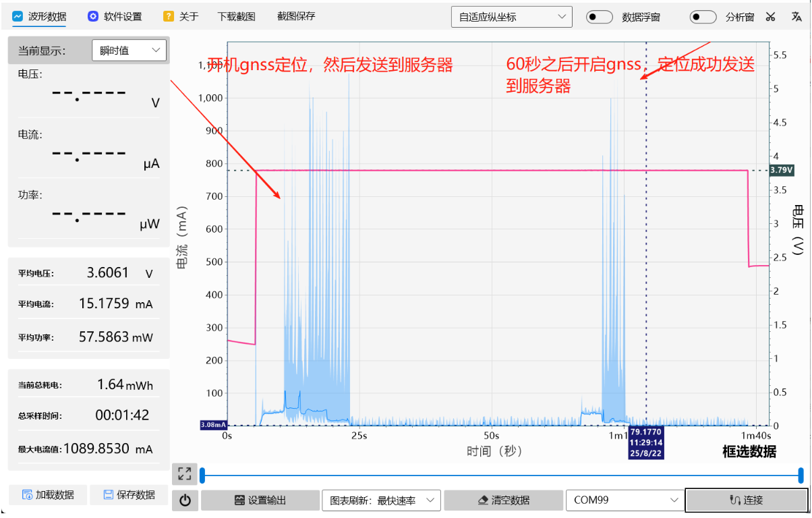Image resolution: width=812 pixels, height=518 pixels.
Task: Open the COM99 serial port dropdown
Action: tap(625, 500)
